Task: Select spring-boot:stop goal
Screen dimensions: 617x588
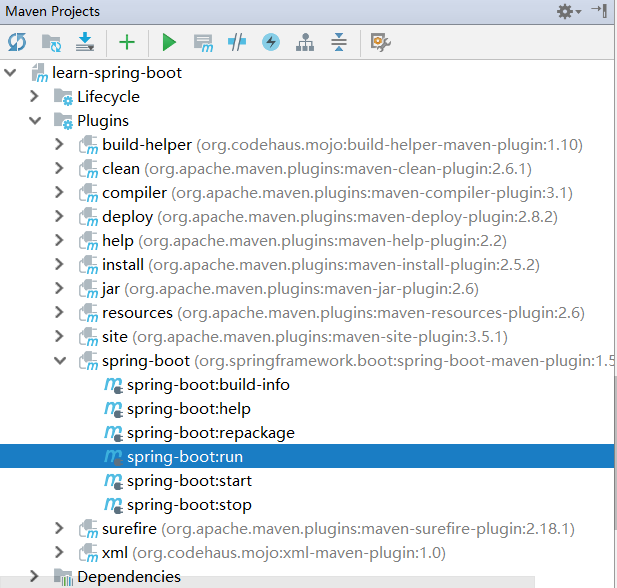Action: tap(189, 505)
